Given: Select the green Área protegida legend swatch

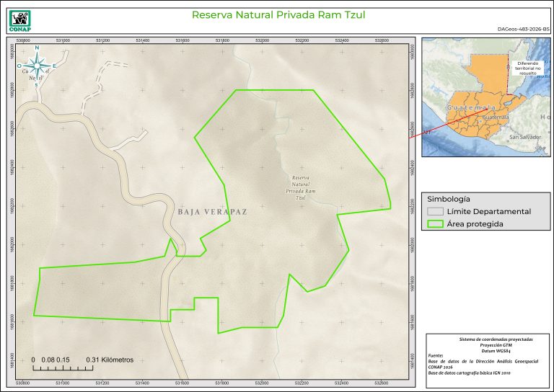Looking at the screenshot, I should (x=434, y=224).
